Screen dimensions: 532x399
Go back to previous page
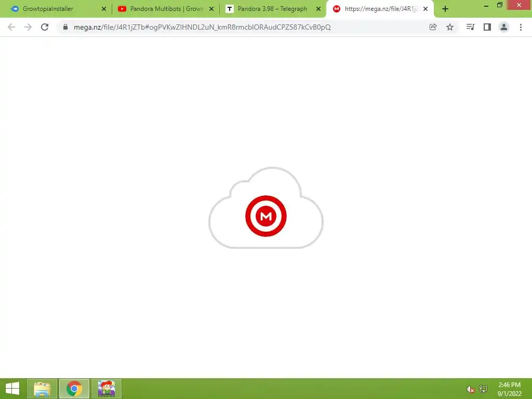(x=11, y=27)
